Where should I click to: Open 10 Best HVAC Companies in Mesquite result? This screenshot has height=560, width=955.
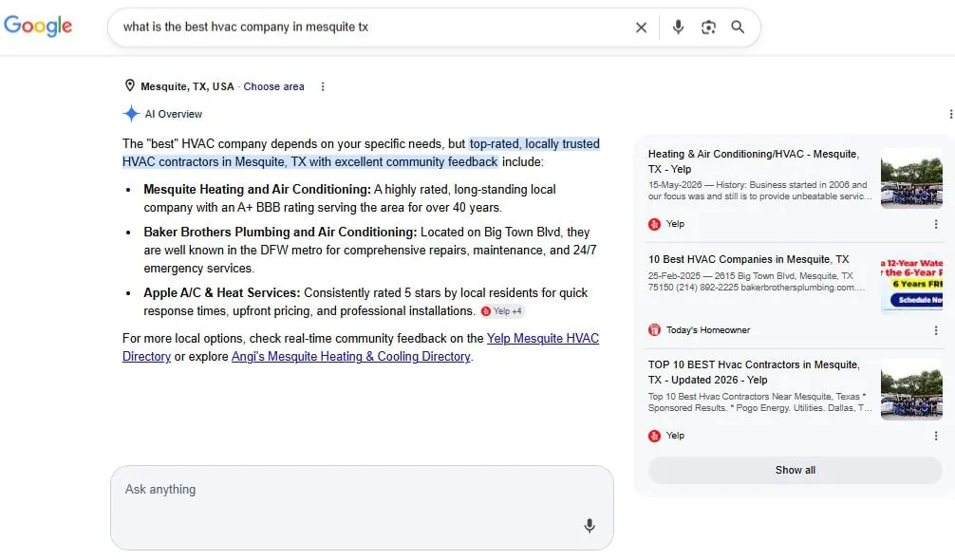coord(748,259)
